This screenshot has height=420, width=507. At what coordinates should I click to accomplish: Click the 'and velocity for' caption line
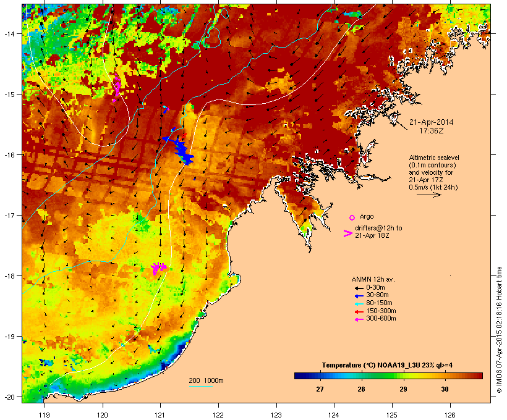(431, 172)
